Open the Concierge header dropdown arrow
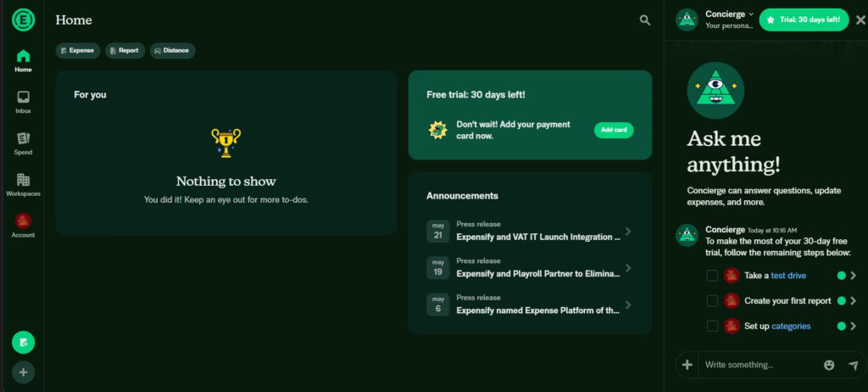The image size is (868, 392). point(751,14)
